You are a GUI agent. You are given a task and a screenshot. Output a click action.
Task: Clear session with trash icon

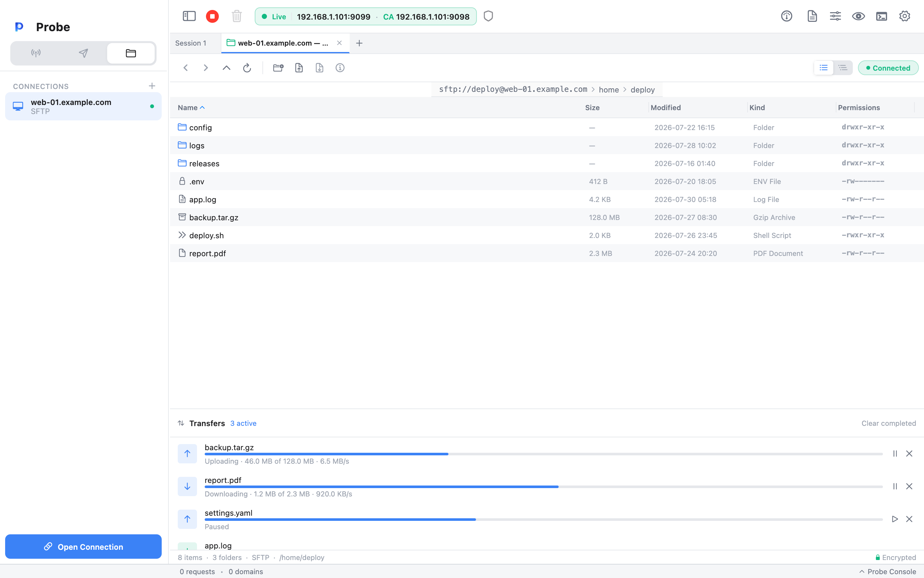[237, 16]
